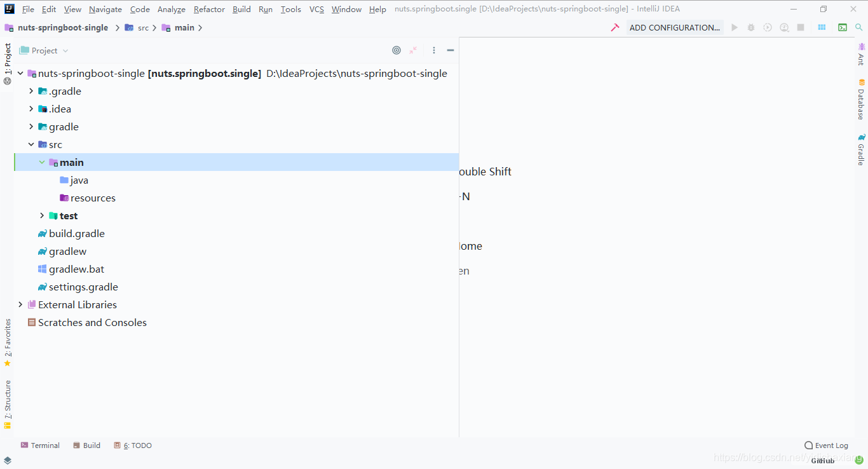Screen dimensions: 868x469
Task: Collapse the nuts-springboot-single root node
Action: click(x=20, y=73)
